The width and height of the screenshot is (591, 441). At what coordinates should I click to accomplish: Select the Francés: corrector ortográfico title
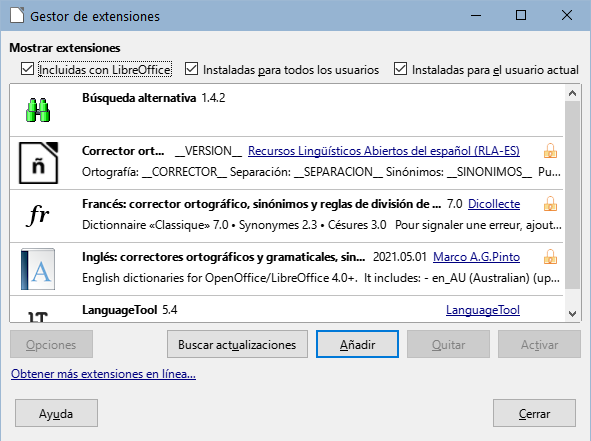[x=262, y=204]
